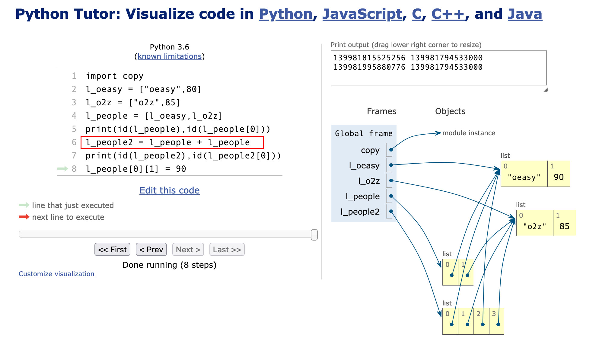Open the Python link in the title
Viewport: 615px width, 364px height.
(x=285, y=14)
